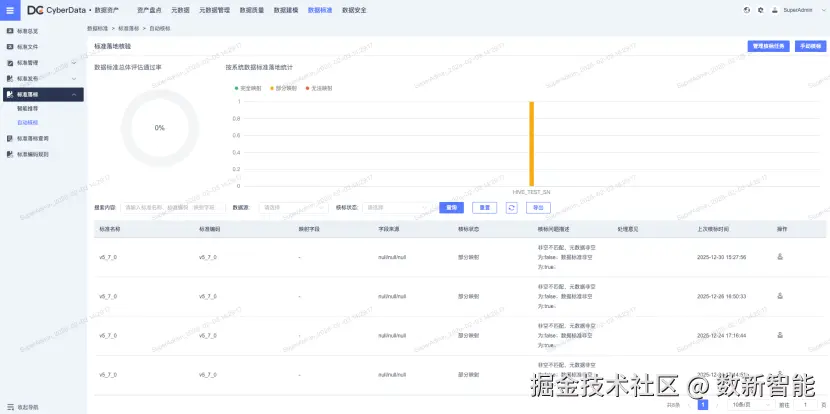
Task: Click the refresh icon next to 重置
Action: tap(511, 208)
